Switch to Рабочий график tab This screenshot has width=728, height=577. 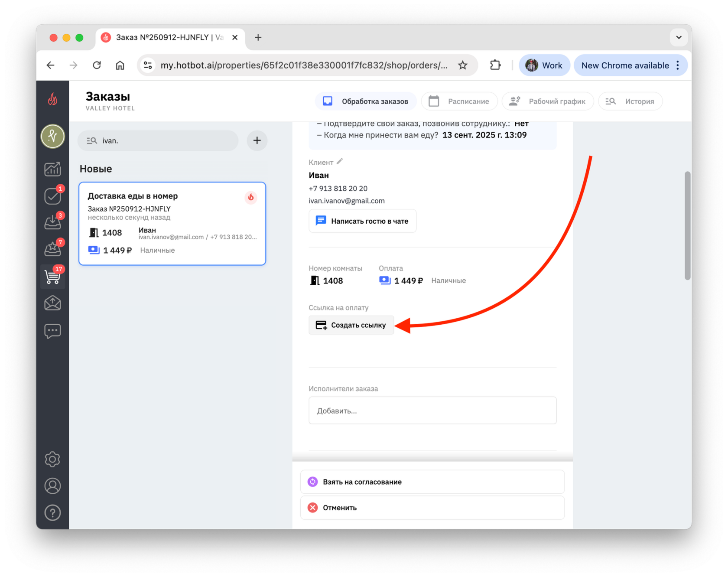547,101
